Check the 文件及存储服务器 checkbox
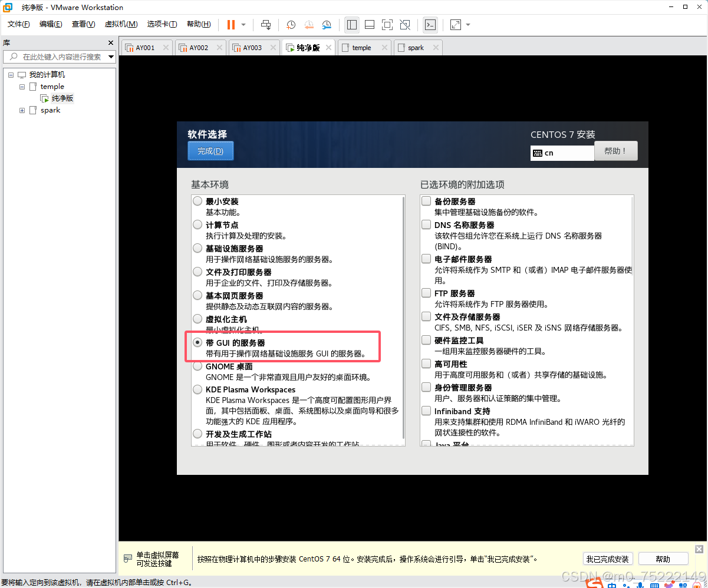Viewport: 708px width, 588px height. point(426,317)
